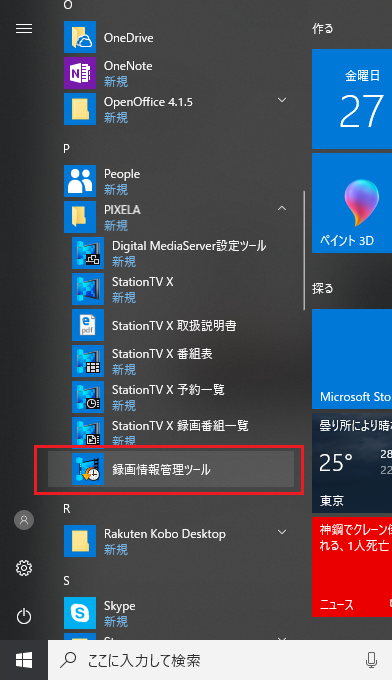Open the user account icon
Image resolution: width=392 pixels, height=680 pixels.
(x=24, y=520)
